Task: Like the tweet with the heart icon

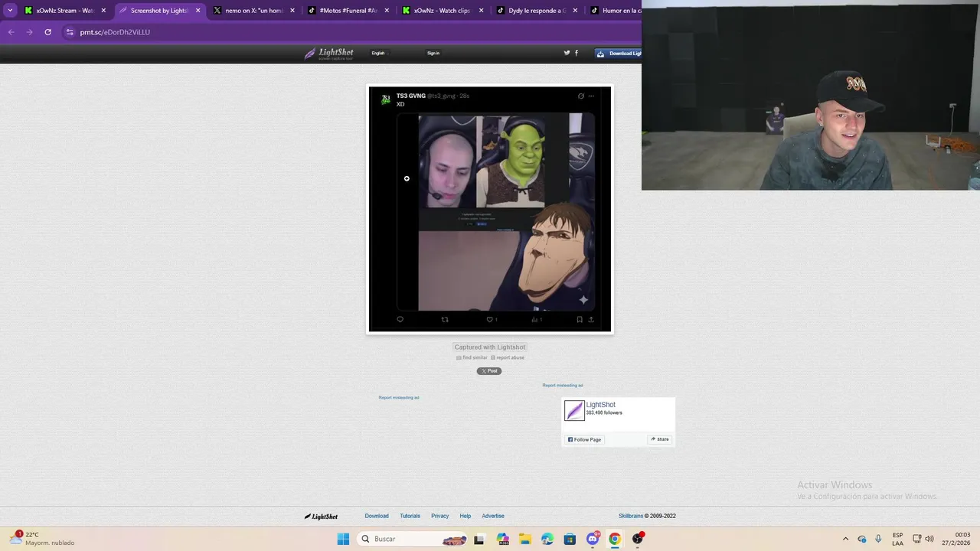Action: (490, 319)
